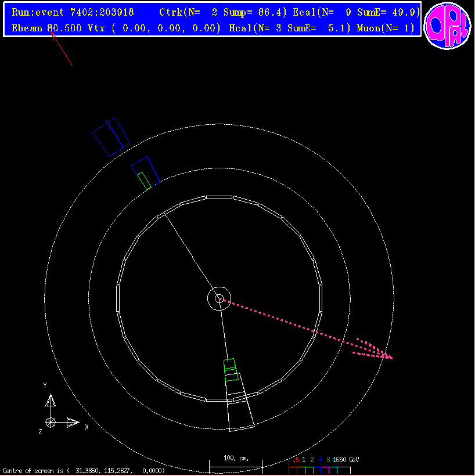
Task: Click the Centre of screen coordinates text
Action: click(84, 471)
